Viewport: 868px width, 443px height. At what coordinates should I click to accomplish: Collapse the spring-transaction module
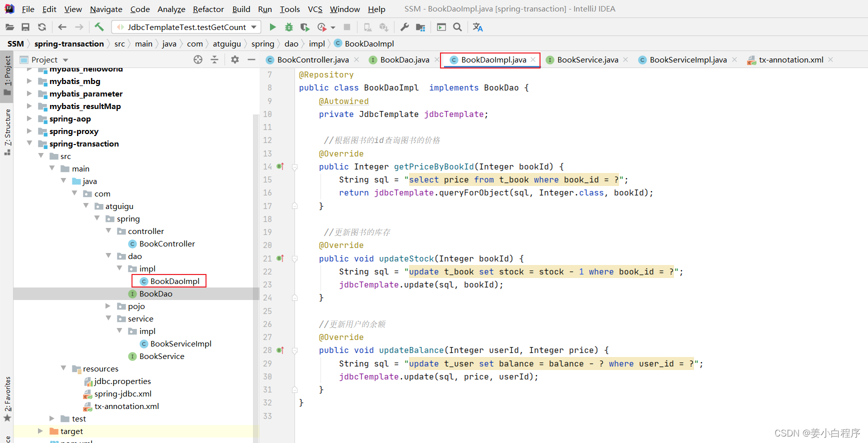[29, 143]
